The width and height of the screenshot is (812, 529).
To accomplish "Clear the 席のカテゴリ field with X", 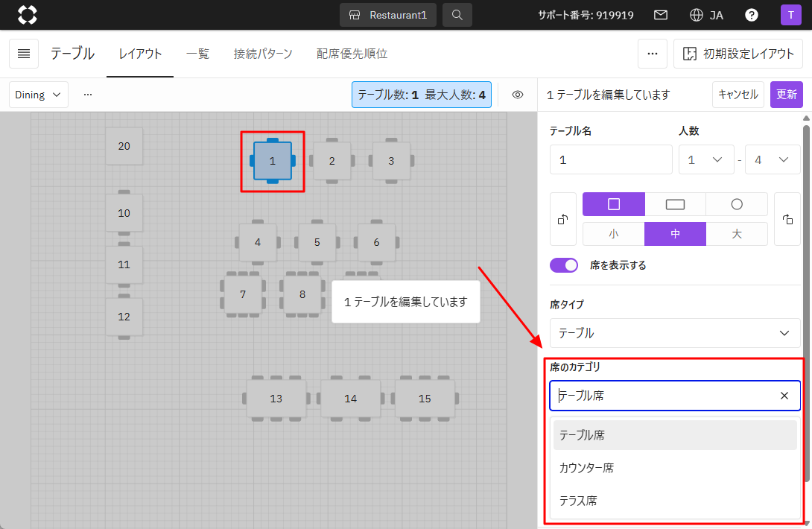I will click(784, 396).
